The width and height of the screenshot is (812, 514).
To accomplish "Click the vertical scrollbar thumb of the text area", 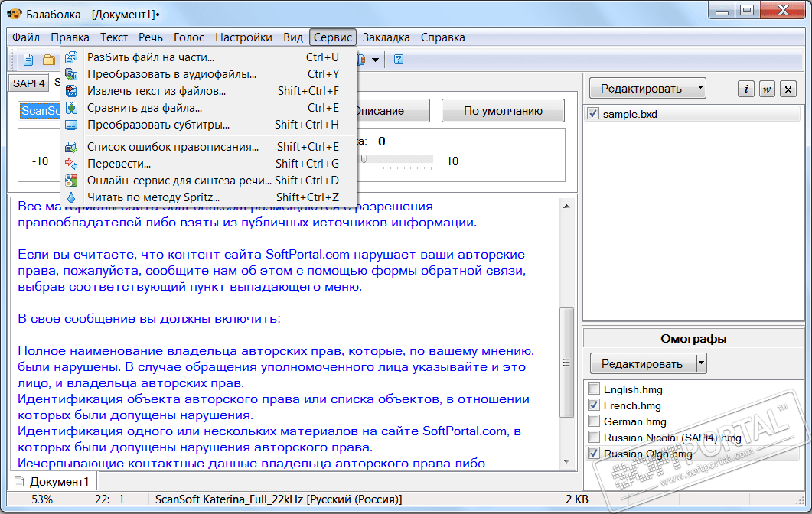I will pos(566,363).
